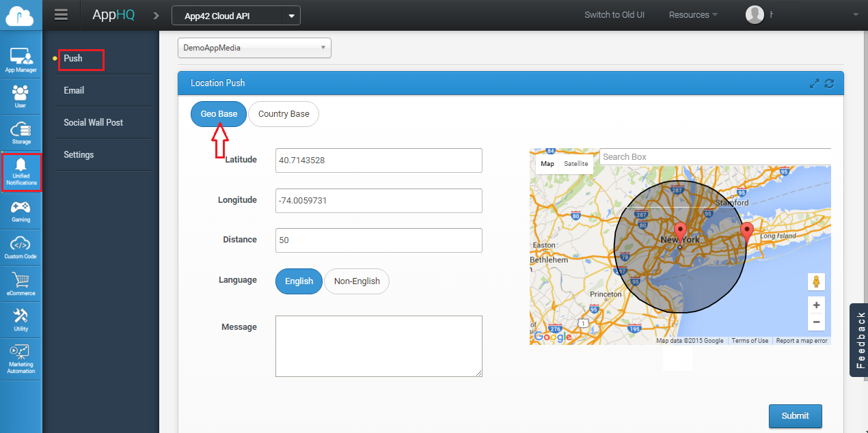Open the Resources dropdown menu

[x=692, y=15]
